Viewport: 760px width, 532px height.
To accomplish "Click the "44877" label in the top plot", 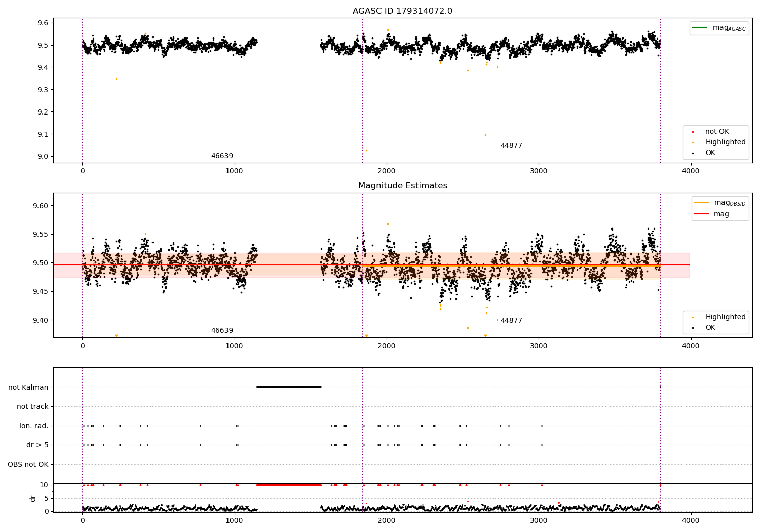I will [511, 146].
